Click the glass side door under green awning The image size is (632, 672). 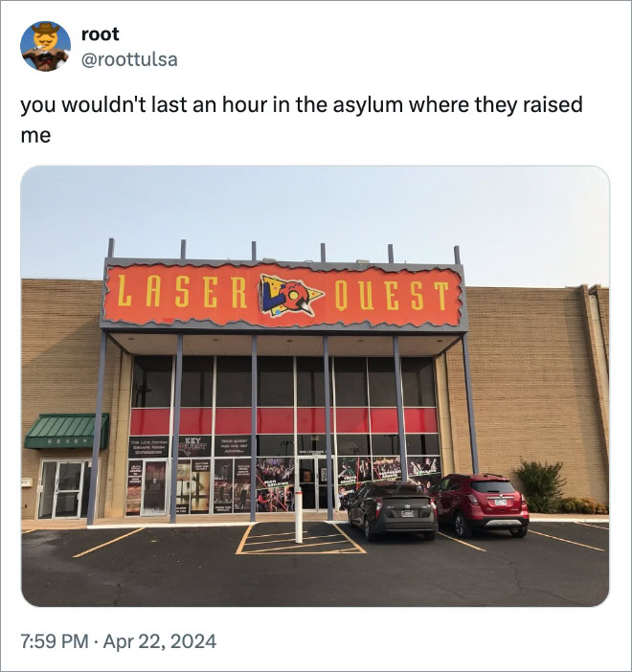(x=65, y=489)
